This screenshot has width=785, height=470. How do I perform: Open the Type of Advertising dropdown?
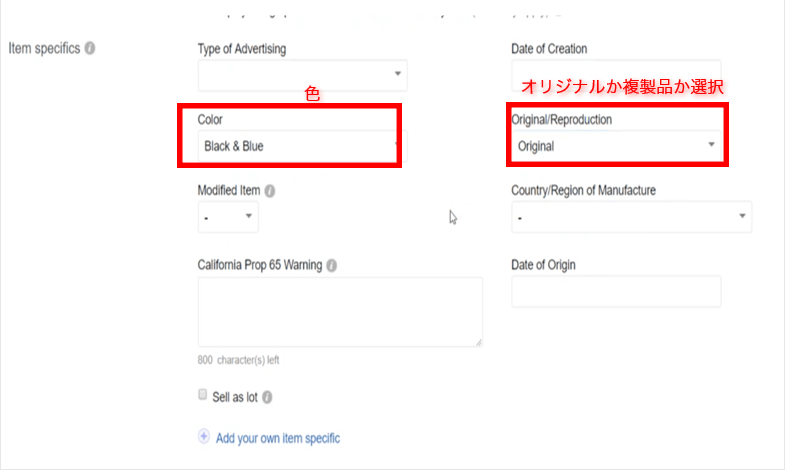[x=302, y=75]
